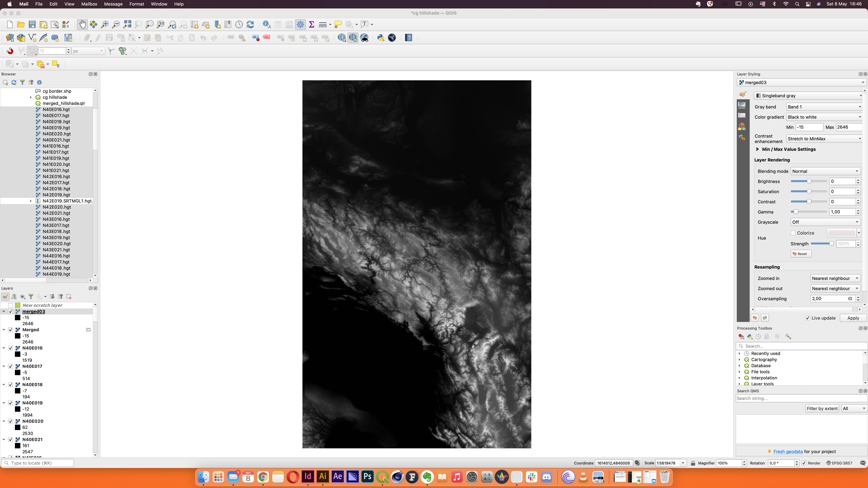Click the Refresh icon in Browser panel

tap(14, 82)
